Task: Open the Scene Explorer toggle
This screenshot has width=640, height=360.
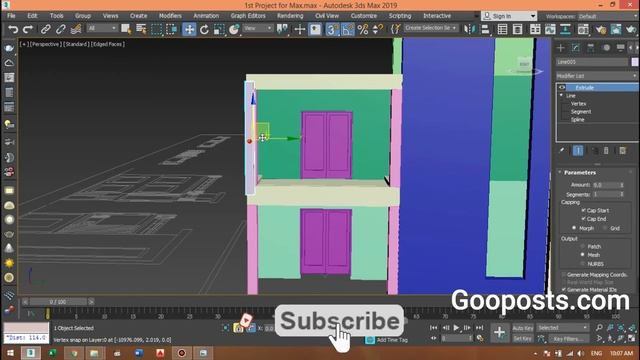Action: 502,29
